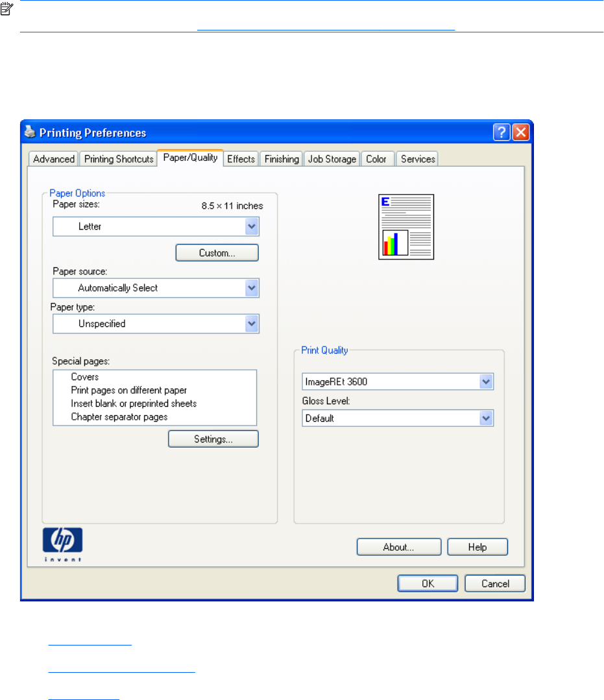This screenshot has height=700, width=604.
Task: Open the Job Storage tab
Action: (332, 159)
